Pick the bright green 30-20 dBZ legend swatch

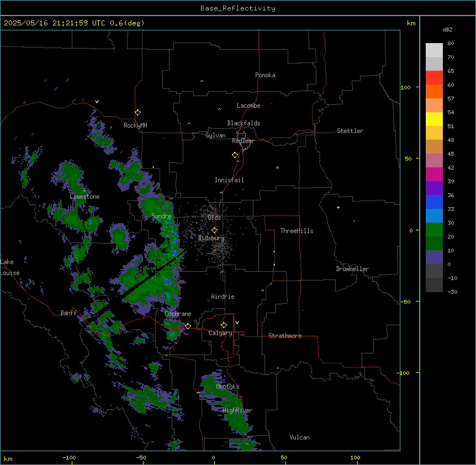(434, 230)
